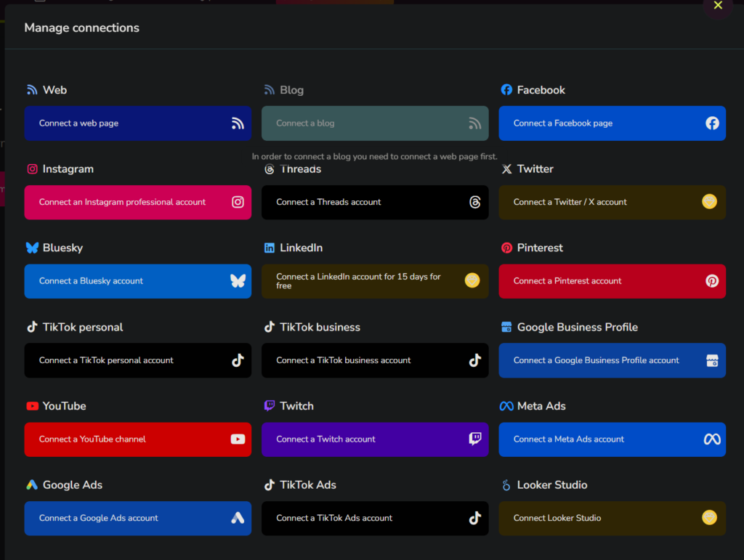
Task: Click the Instagram camera icon in button
Action: 238,202
